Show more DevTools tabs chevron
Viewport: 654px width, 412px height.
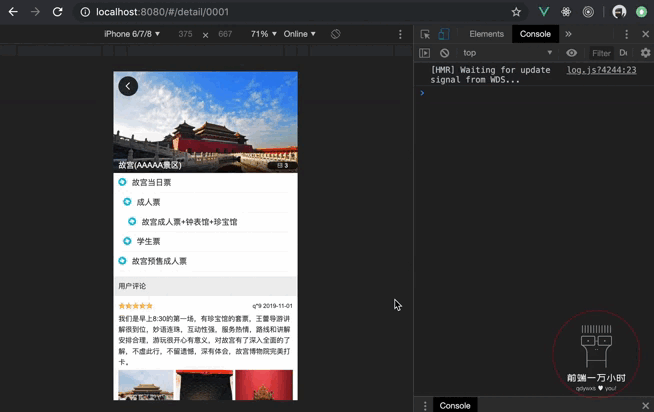(568, 34)
